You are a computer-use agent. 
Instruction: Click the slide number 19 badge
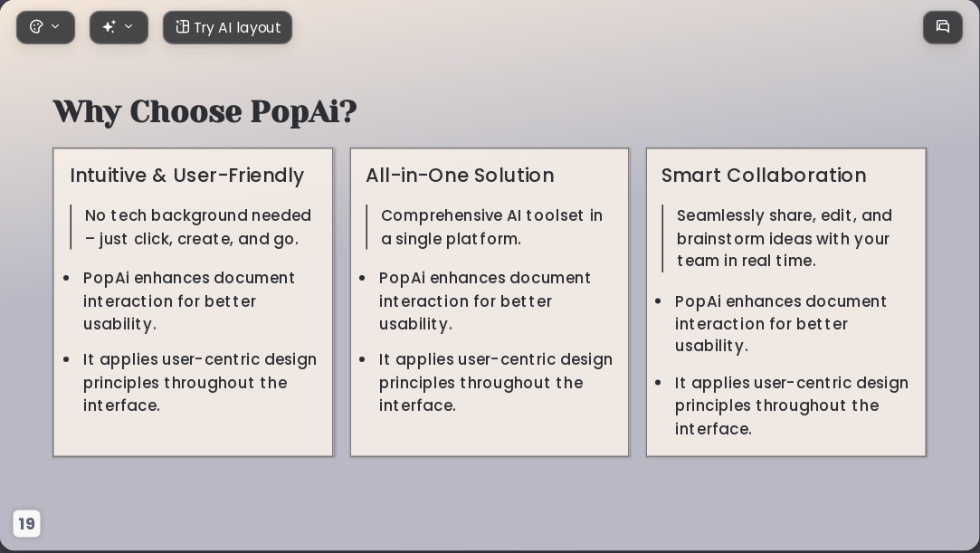(27, 524)
